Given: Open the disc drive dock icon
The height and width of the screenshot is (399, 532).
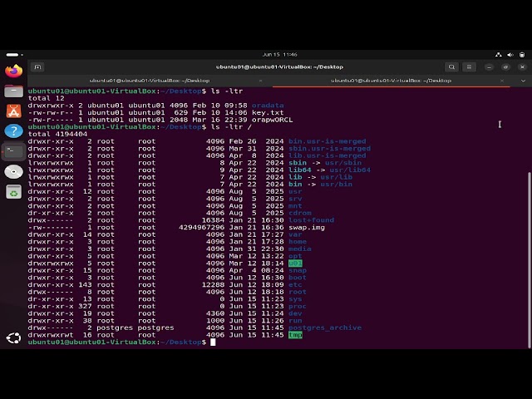Looking at the screenshot, I should click(13, 172).
